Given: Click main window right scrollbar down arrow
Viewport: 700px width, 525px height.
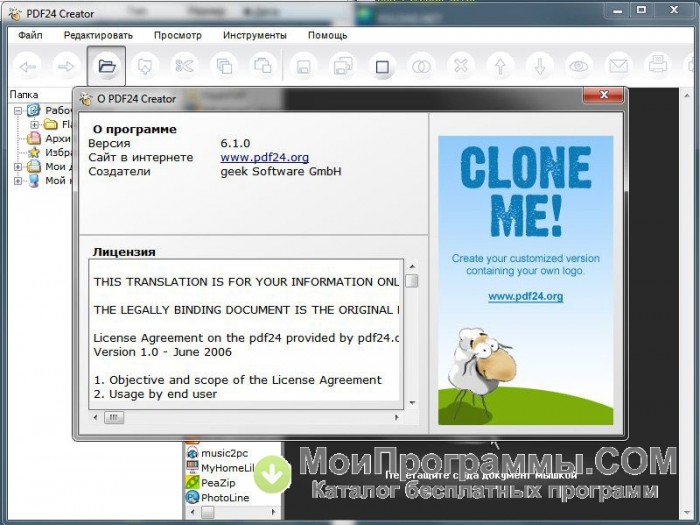Looking at the screenshot, I should [687, 512].
